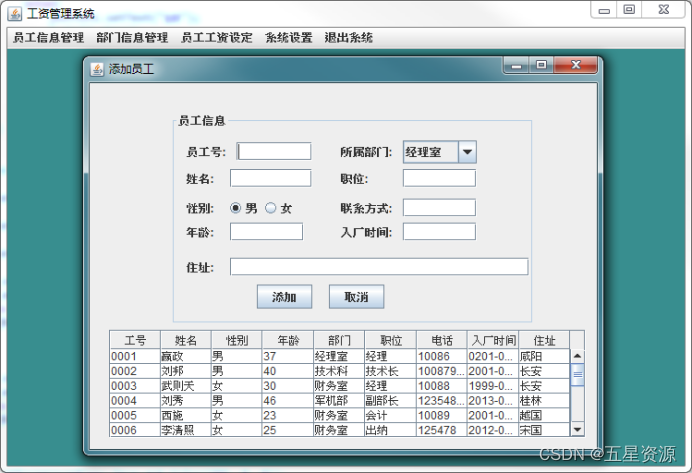Minimize the 添加员工 dialog
The width and height of the screenshot is (692, 473).
(517, 65)
